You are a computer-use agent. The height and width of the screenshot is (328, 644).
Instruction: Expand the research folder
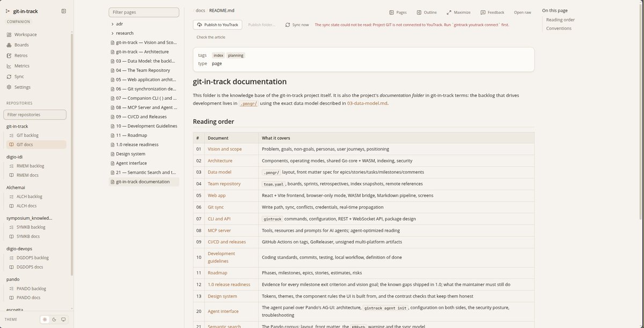pos(144,33)
